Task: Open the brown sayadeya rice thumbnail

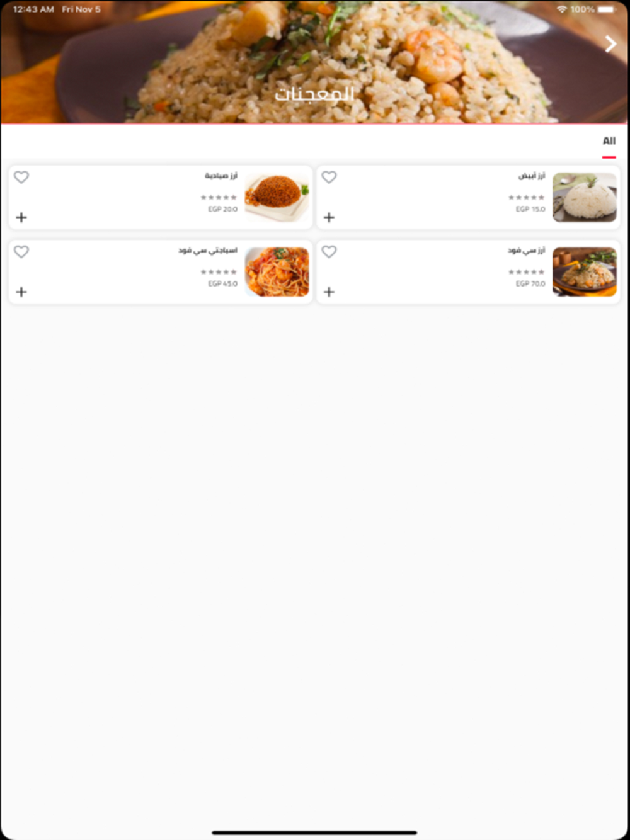Action: tap(277, 197)
